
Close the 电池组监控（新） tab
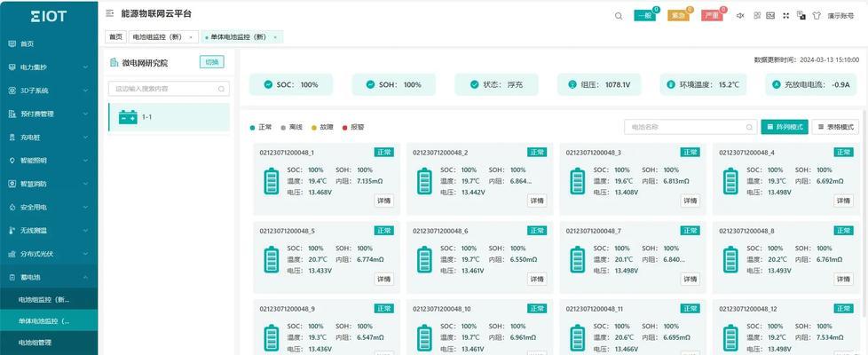click(191, 37)
